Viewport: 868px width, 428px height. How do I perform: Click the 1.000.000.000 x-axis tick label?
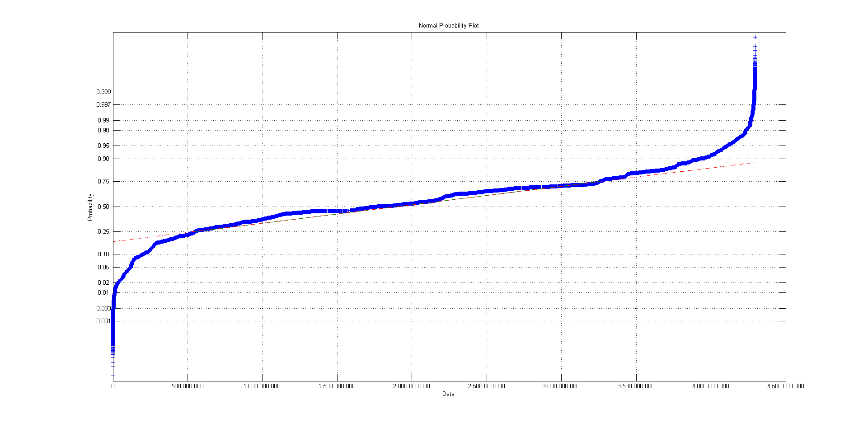(x=262, y=386)
